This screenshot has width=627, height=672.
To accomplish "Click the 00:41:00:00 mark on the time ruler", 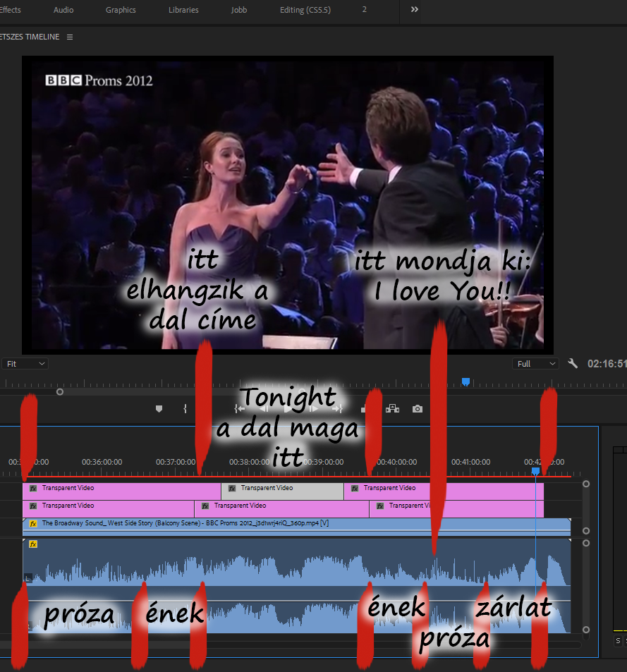I will click(470, 462).
